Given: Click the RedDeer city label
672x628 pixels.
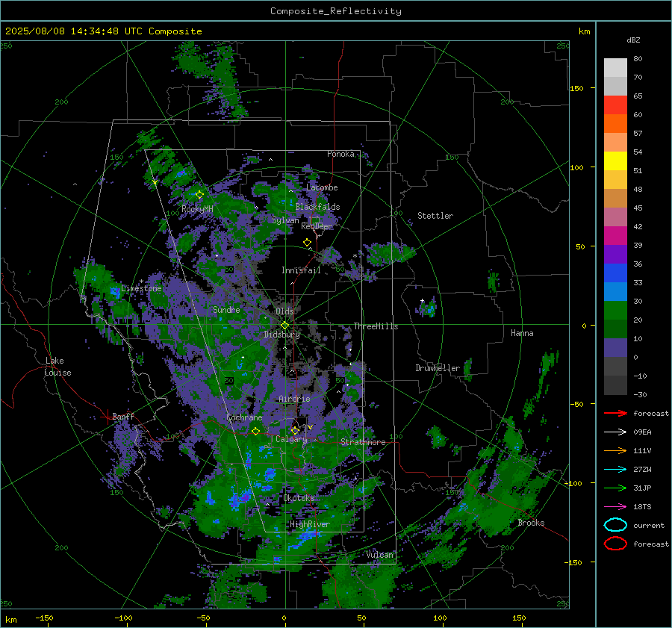Looking at the screenshot, I should (x=317, y=226).
